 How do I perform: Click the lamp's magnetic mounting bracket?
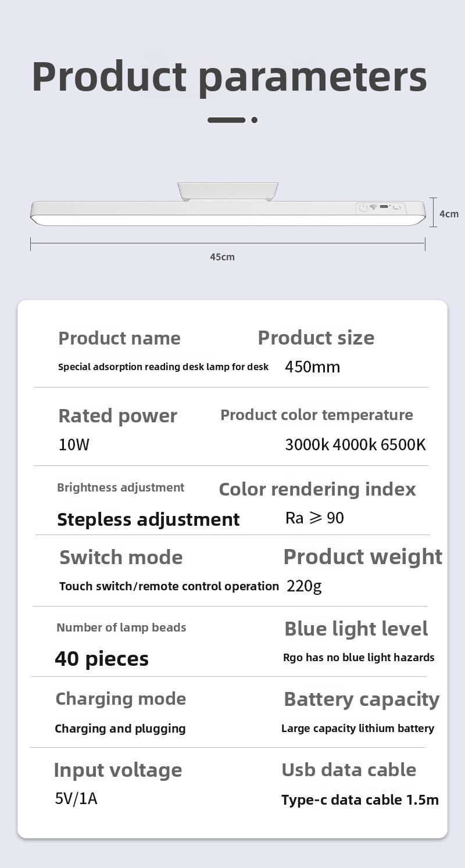click(x=227, y=191)
